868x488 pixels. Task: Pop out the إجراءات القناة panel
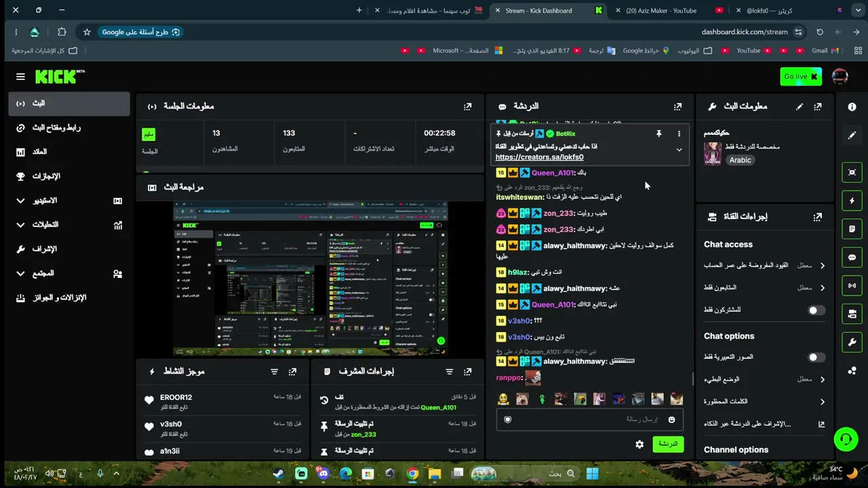817,217
